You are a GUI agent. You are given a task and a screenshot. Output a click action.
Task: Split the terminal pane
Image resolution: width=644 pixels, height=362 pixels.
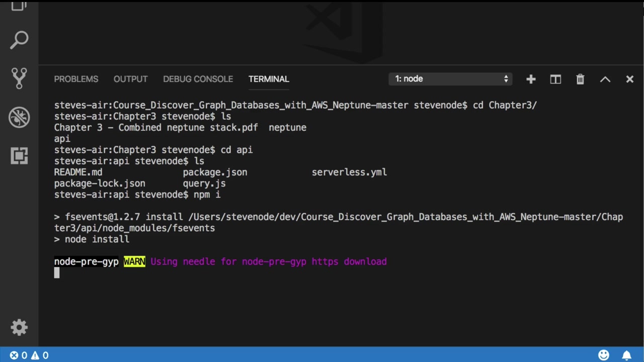click(x=555, y=79)
